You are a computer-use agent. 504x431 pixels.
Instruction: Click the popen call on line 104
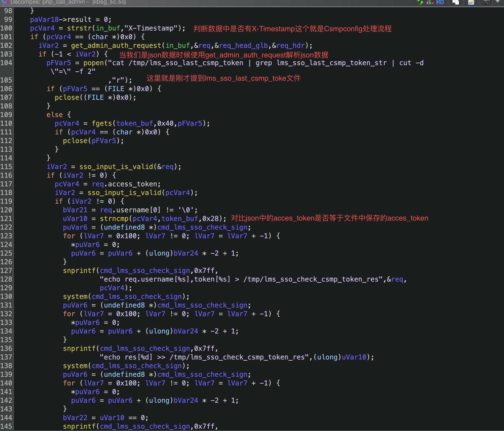(x=93, y=63)
